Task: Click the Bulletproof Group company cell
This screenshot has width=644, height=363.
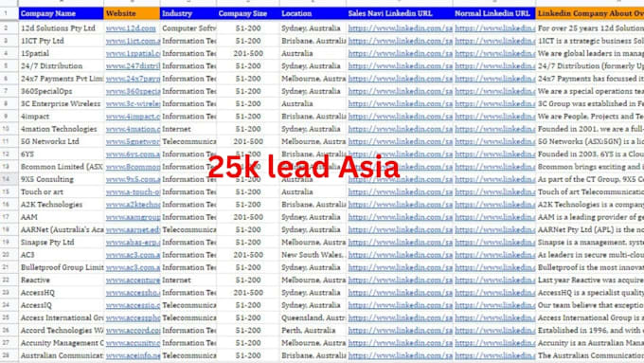Action: coord(61,267)
